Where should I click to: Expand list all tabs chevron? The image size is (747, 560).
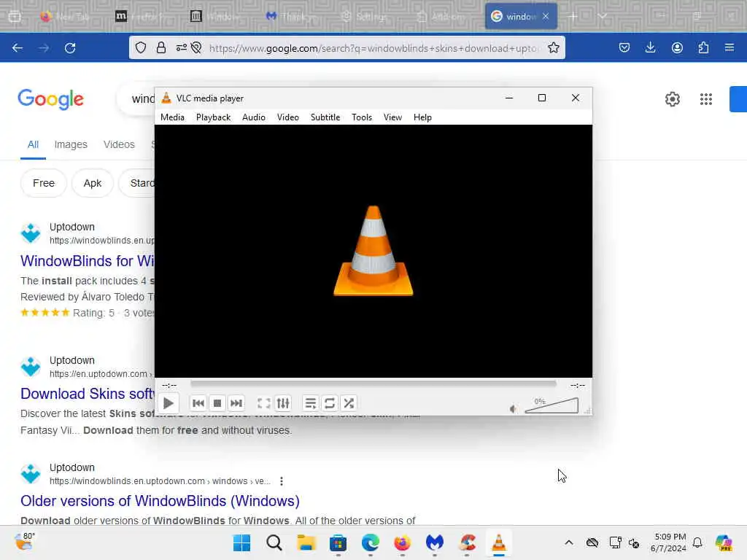[x=602, y=16]
